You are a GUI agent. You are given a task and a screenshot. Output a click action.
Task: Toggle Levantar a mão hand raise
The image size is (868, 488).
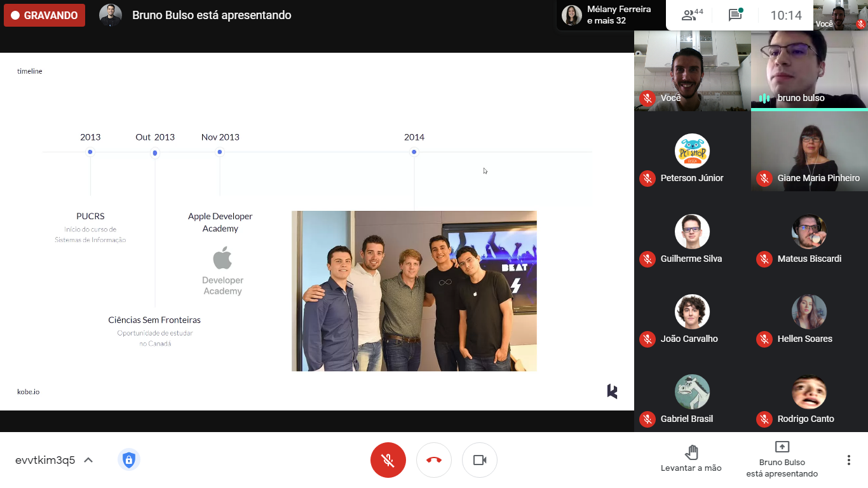(691, 458)
